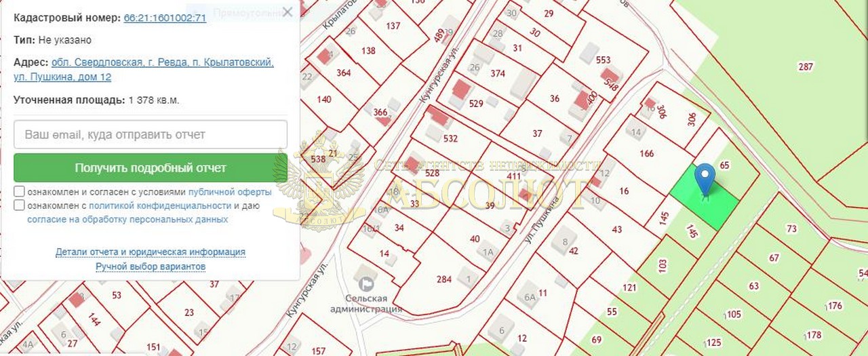Select parcel labeled 125

713,342
